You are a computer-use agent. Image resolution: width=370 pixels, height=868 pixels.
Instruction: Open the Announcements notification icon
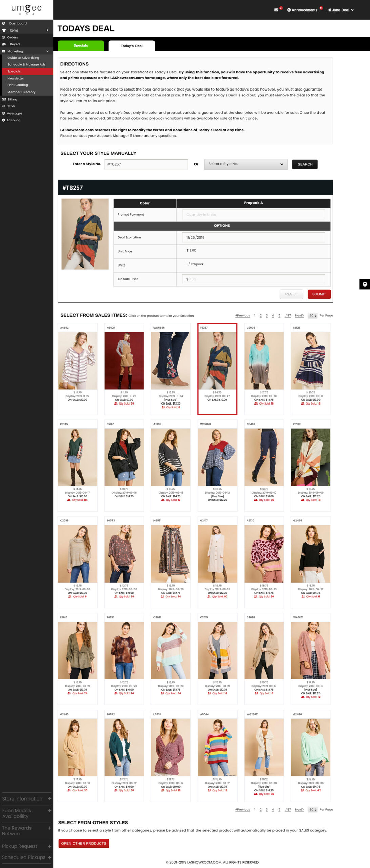289,10
